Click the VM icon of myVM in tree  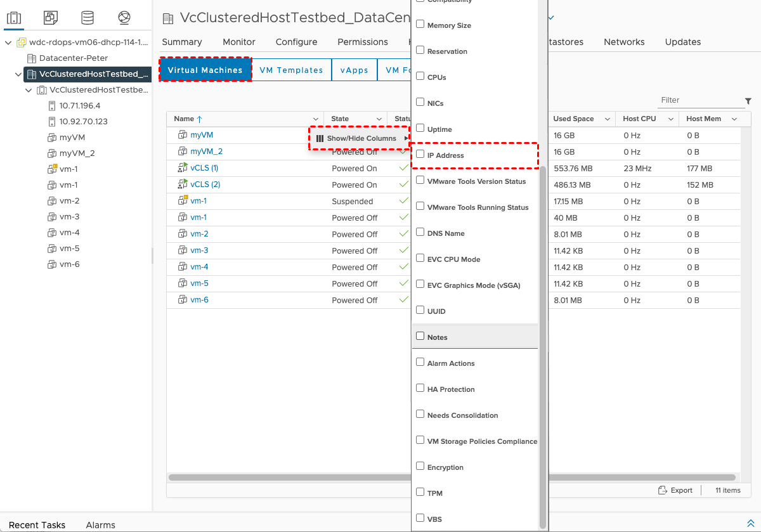53,138
